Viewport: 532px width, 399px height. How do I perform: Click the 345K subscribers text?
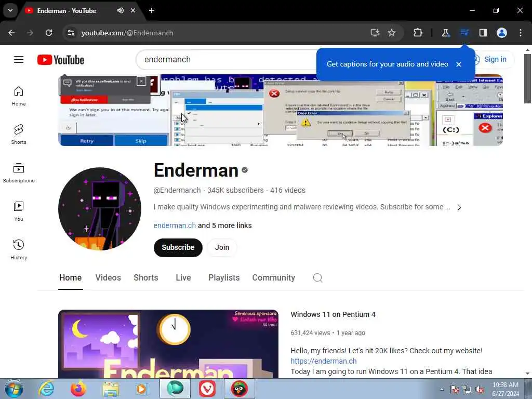pos(235,190)
